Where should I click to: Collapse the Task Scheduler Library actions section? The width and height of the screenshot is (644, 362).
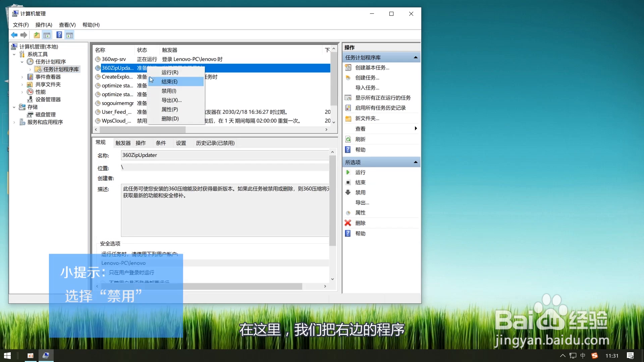coord(416,57)
